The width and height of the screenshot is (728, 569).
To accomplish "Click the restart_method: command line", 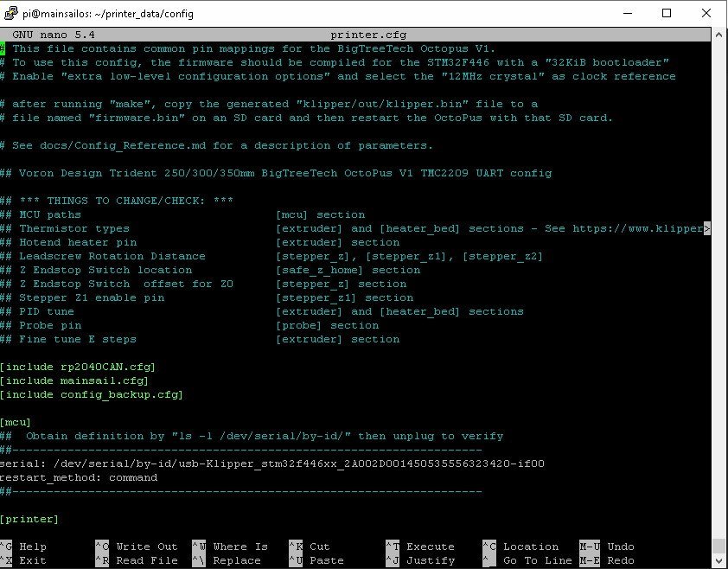I will pyautogui.click(x=79, y=477).
